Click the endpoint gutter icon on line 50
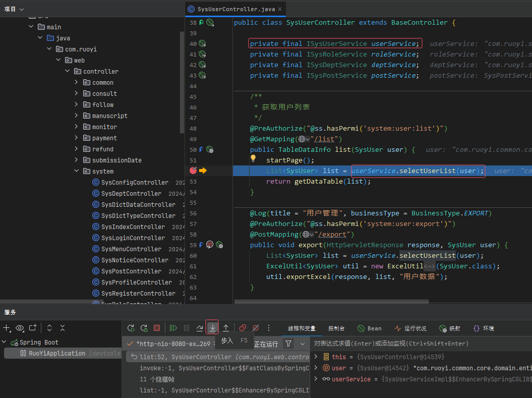 pos(210,150)
